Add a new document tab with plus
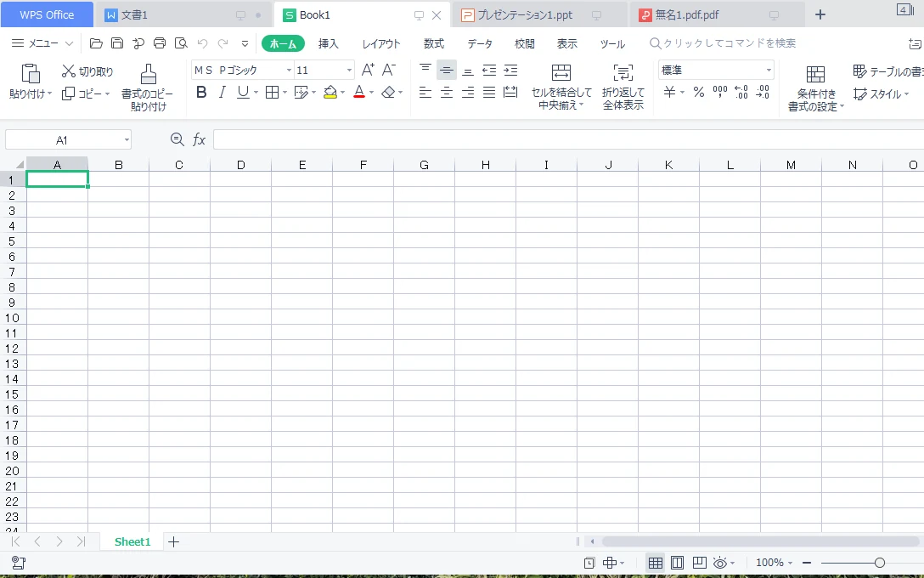This screenshot has width=924, height=578. tap(820, 14)
